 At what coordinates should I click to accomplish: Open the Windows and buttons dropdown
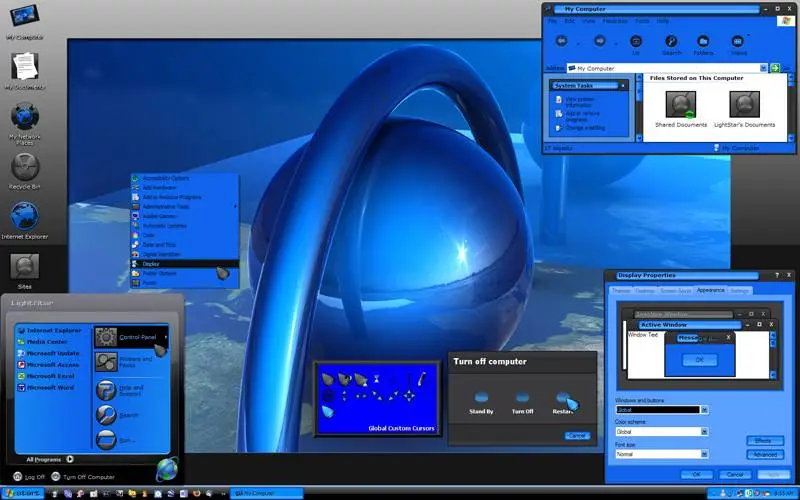coord(704,410)
